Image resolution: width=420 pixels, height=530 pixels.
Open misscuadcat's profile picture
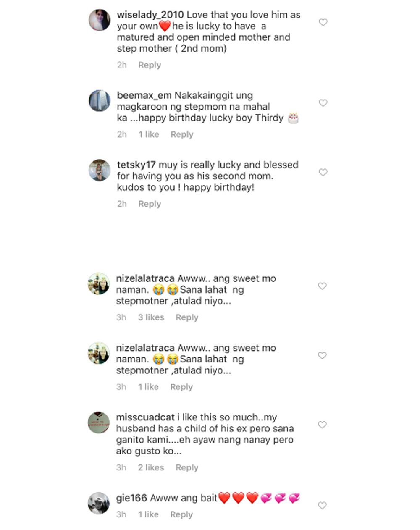pyautogui.click(x=99, y=422)
